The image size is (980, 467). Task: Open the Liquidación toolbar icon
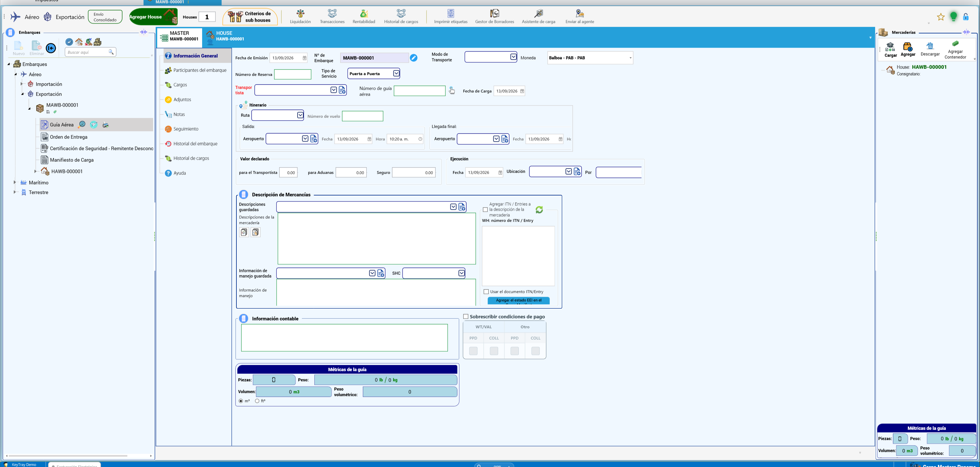300,14
